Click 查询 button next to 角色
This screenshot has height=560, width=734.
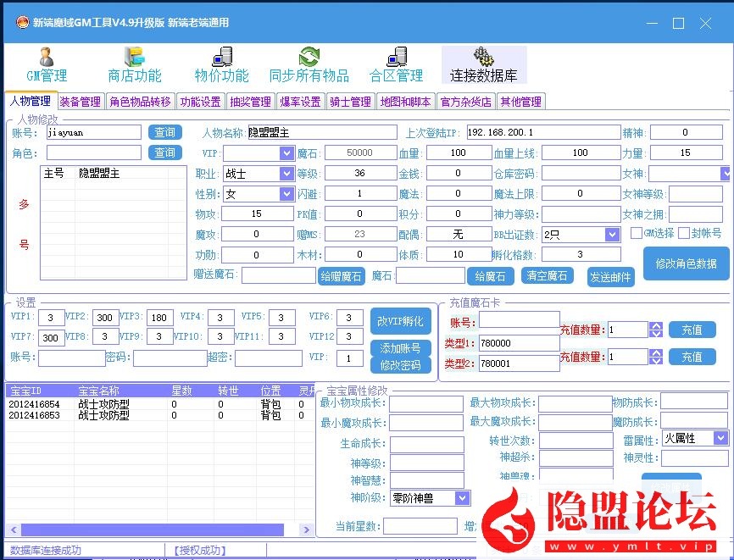coord(164,152)
